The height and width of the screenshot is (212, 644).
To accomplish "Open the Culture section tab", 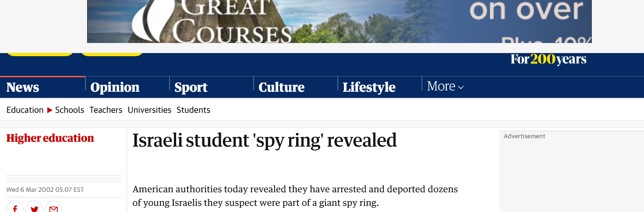I will tap(281, 87).
